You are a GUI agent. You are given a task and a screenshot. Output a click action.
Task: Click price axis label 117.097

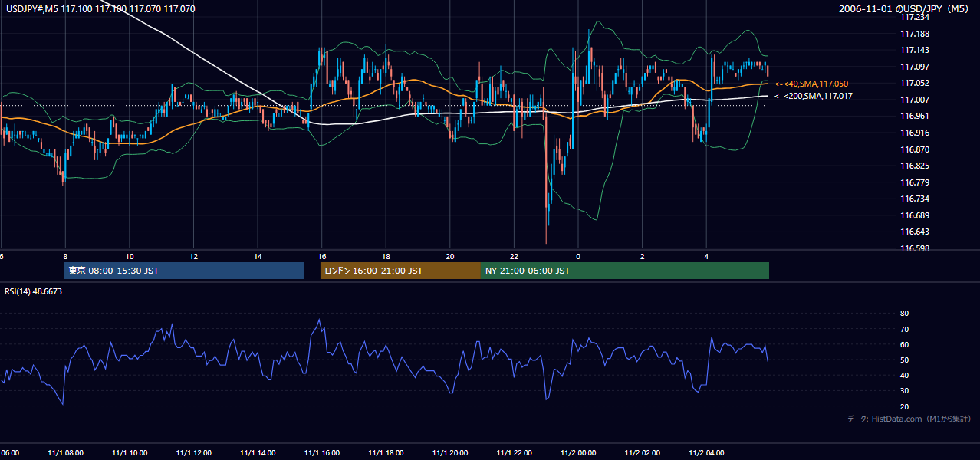[x=915, y=67]
